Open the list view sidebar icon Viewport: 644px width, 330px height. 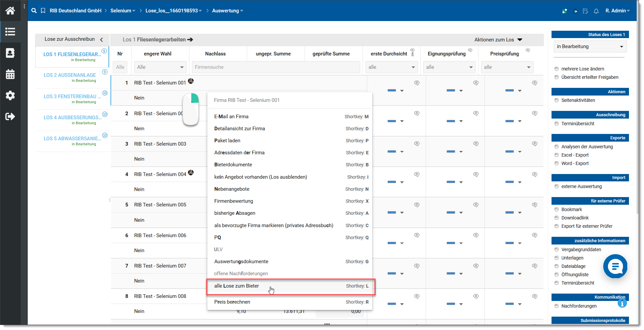click(10, 32)
